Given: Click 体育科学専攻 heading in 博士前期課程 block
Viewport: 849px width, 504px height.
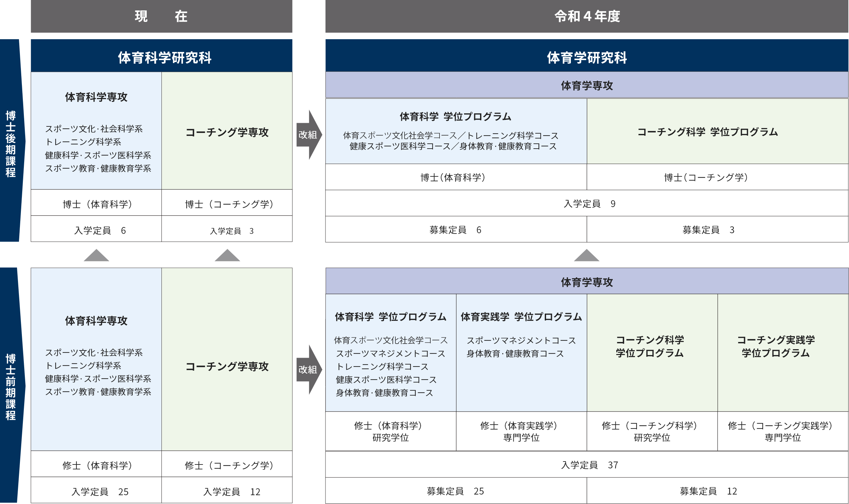Looking at the screenshot, I should [x=96, y=321].
